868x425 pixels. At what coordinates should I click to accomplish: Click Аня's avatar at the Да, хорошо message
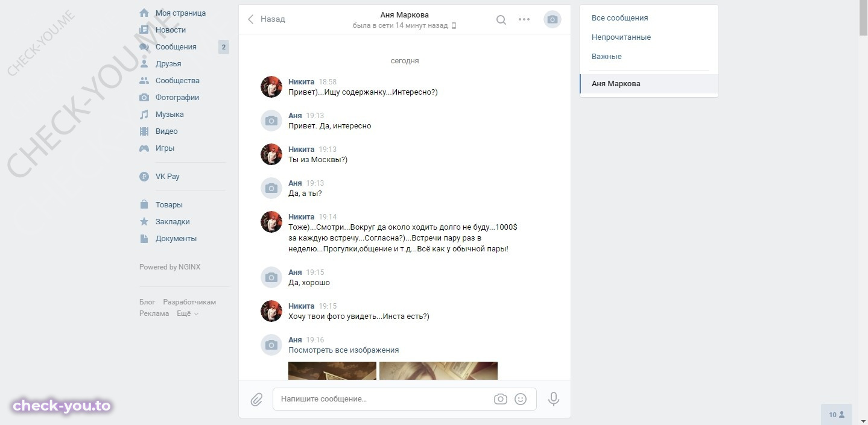pos(271,277)
